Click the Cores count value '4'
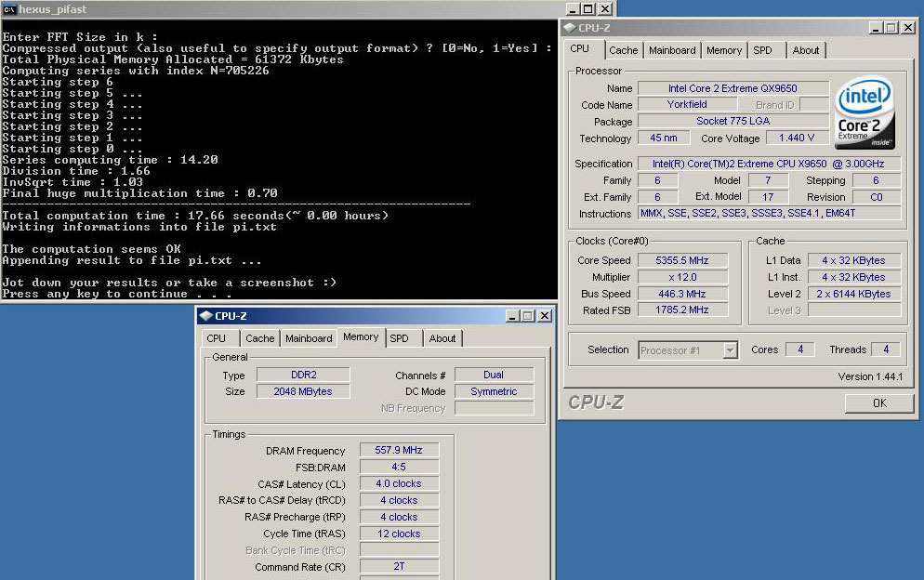This screenshot has width=924, height=580. coord(801,349)
